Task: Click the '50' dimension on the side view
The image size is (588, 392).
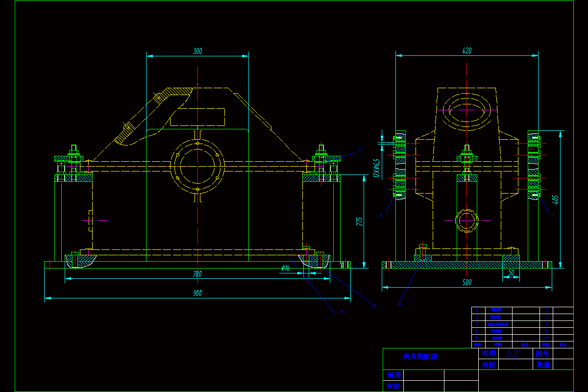Action: [x=511, y=272]
